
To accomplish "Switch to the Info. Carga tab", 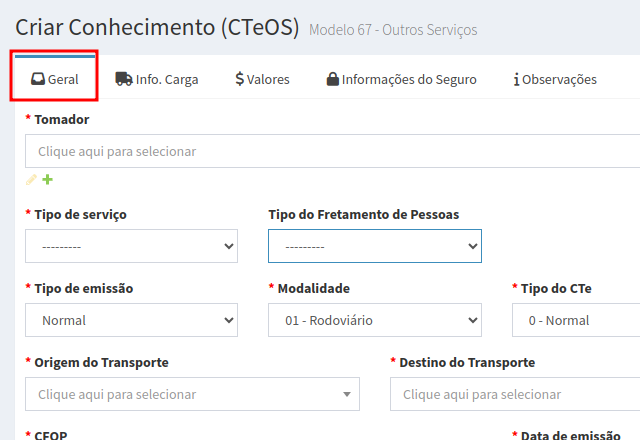I will click(167, 80).
